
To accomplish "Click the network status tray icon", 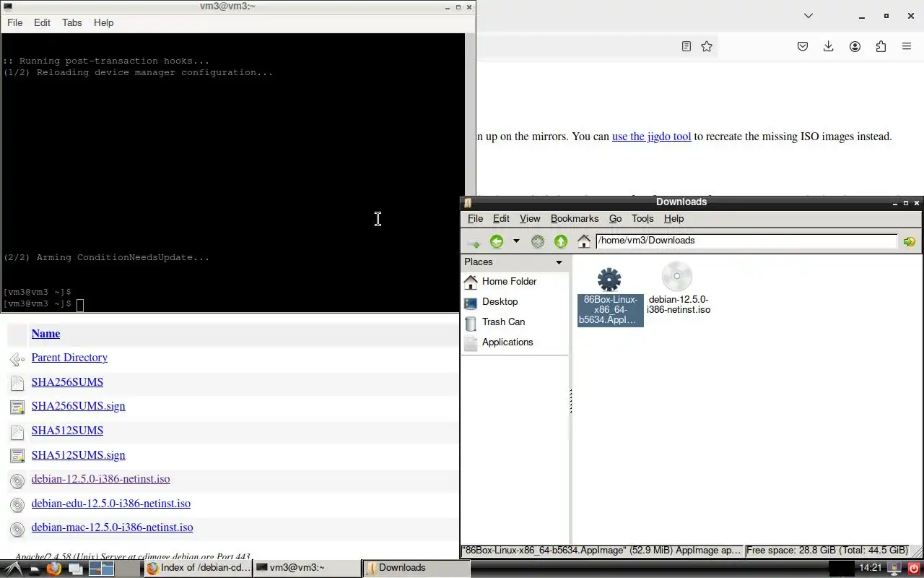I will (x=894, y=569).
